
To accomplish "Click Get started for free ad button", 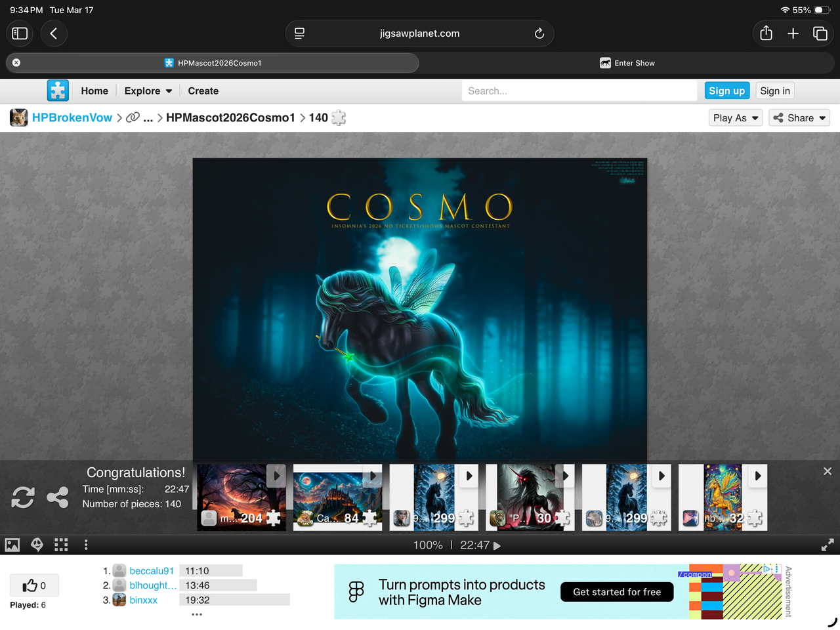I will tap(617, 592).
